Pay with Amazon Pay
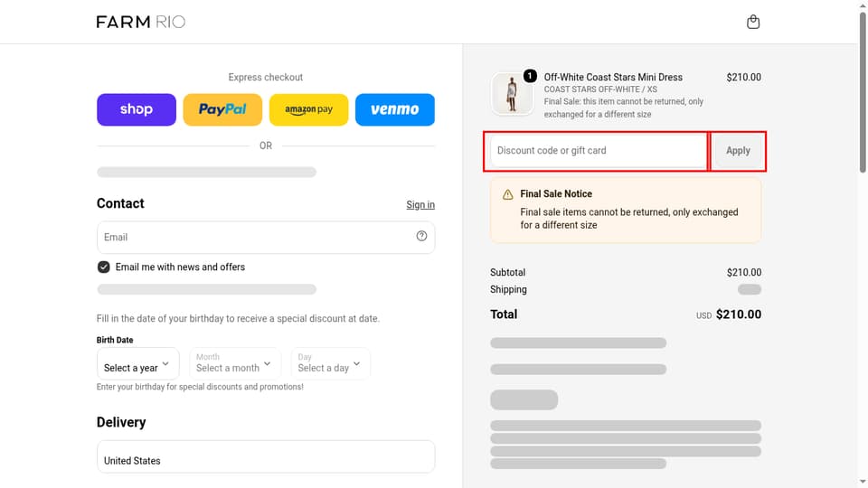Screen dimensions: 868x488 coord(309,109)
